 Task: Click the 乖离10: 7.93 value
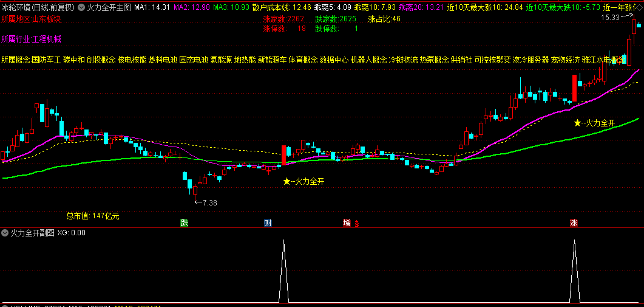(375, 7)
